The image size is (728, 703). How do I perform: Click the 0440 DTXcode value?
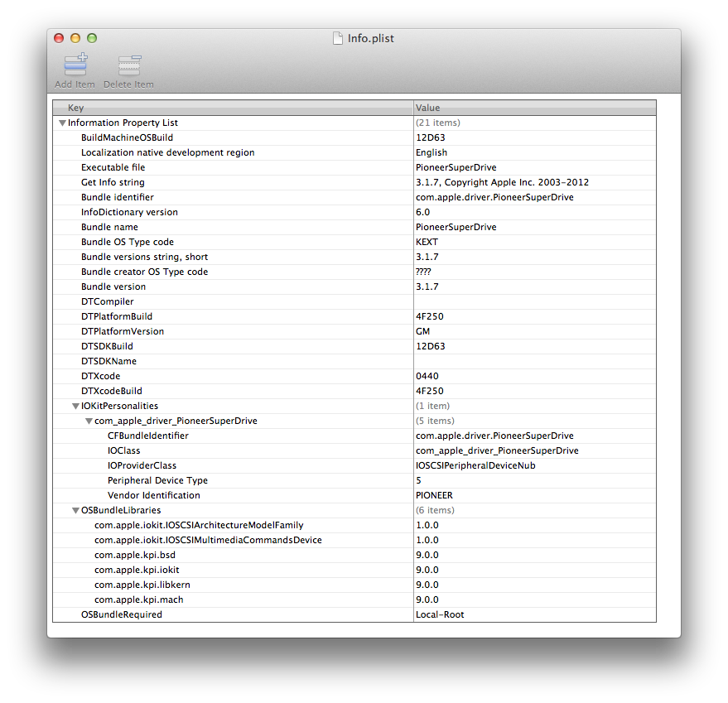pos(427,376)
